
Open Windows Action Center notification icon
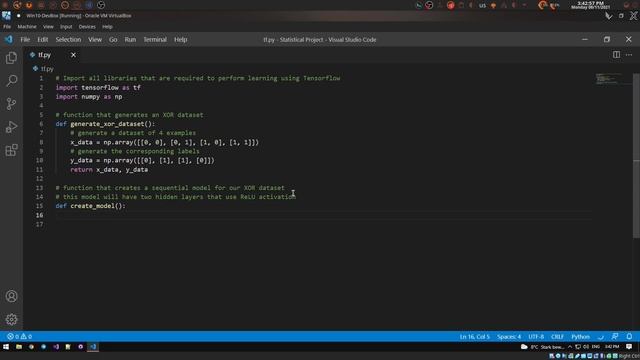click(629, 347)
